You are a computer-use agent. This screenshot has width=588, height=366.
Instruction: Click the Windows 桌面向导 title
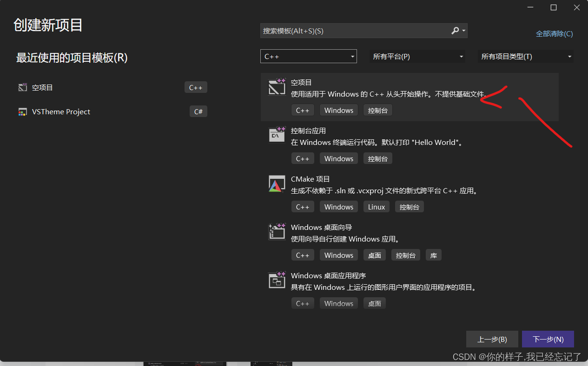click(x=322, y=227)
